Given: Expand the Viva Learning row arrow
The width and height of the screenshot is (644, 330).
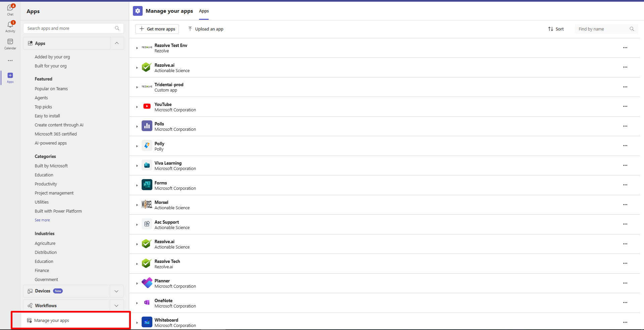Looking at the screenshot, I should 137,166.
